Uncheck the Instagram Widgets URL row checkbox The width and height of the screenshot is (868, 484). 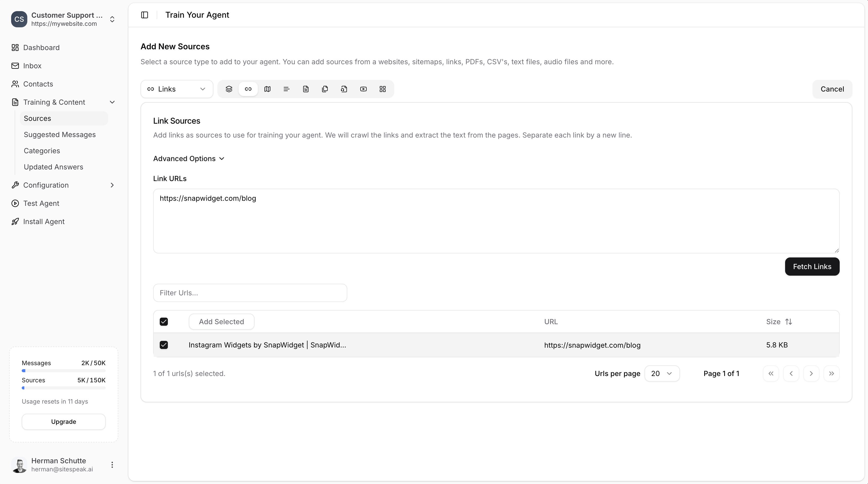[164, 345]
